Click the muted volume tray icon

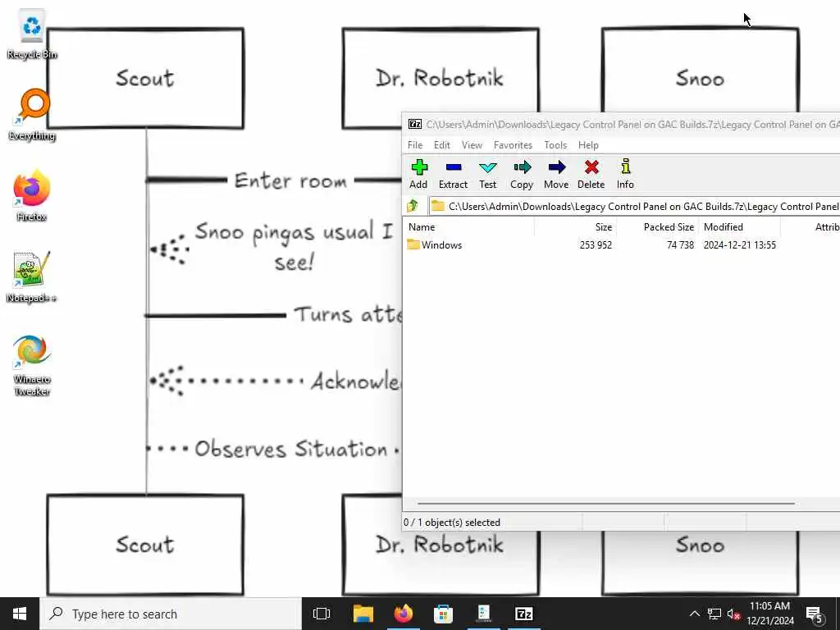(733, 614)
